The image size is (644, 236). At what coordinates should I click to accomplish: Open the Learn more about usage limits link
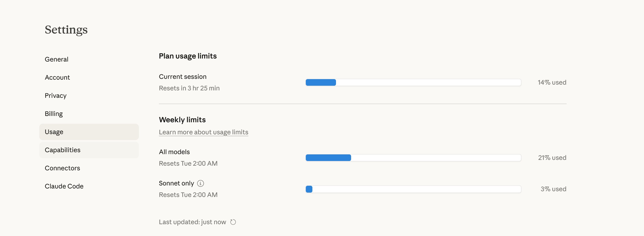tap(203, 132)
